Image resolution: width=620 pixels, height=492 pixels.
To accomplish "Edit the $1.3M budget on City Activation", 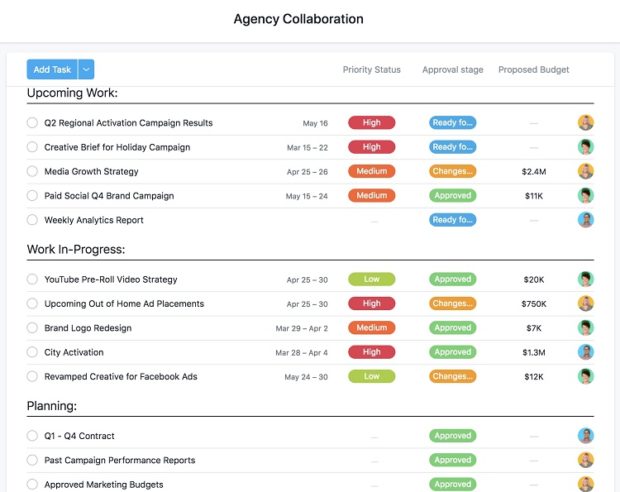I will (x=534, y=352).
